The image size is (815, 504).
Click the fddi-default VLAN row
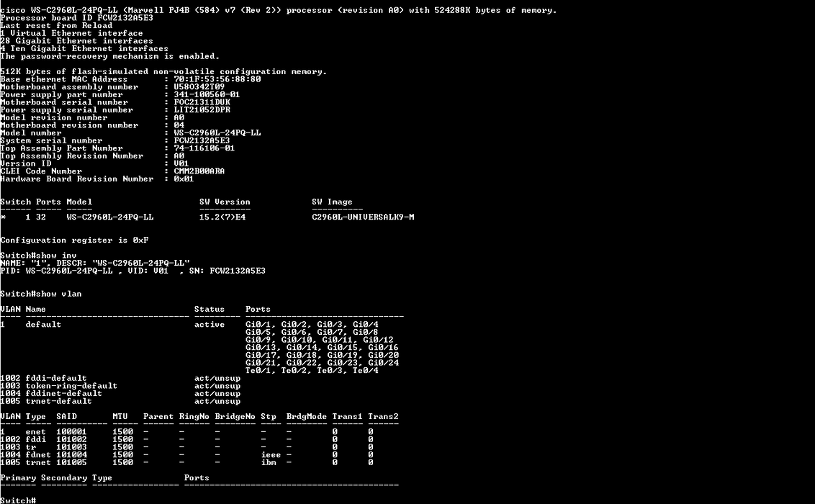120,378
